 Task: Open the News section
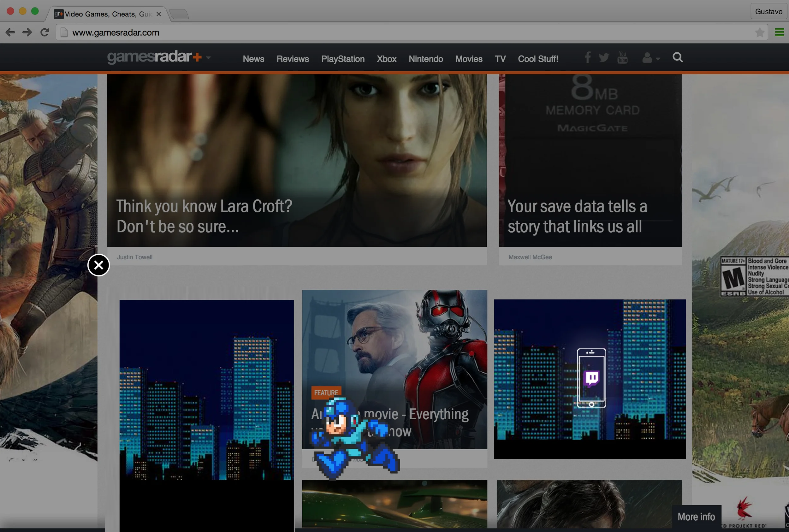point(253,59)
